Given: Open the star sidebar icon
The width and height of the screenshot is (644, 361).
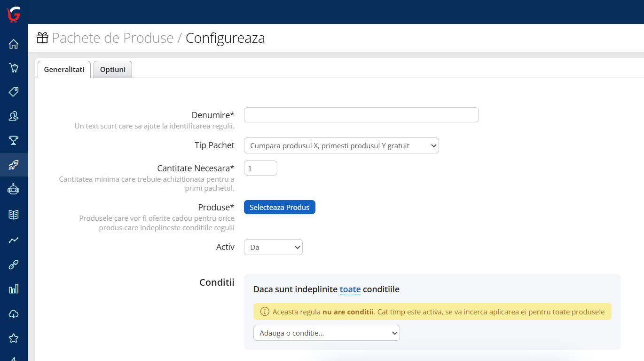Looking at the screenshot, I should click(x=14, y=338).
